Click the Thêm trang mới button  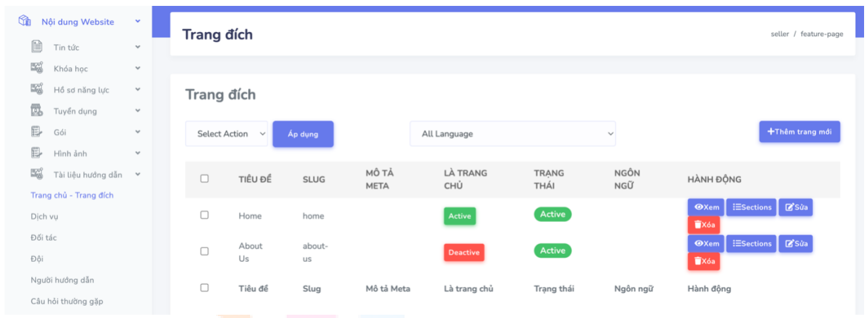pos(799,132)
